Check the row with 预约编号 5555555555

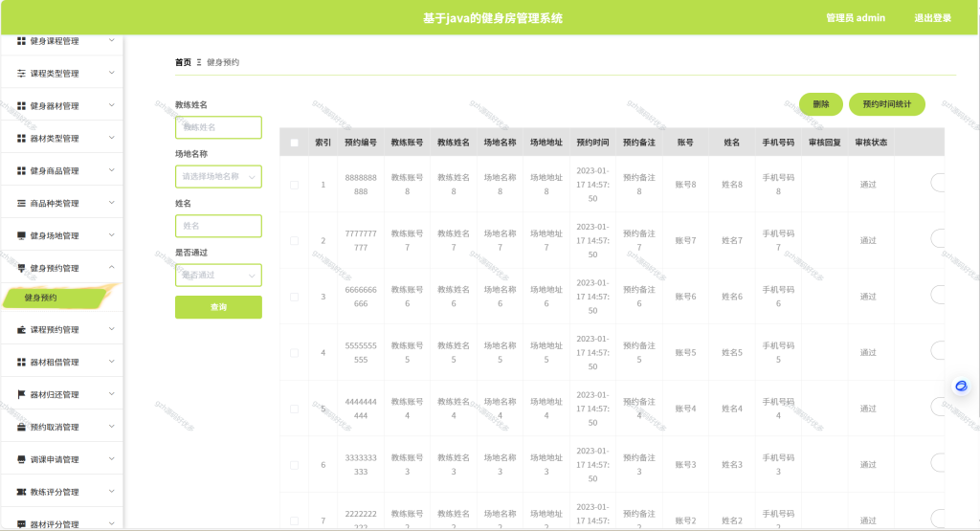point(295,353)
